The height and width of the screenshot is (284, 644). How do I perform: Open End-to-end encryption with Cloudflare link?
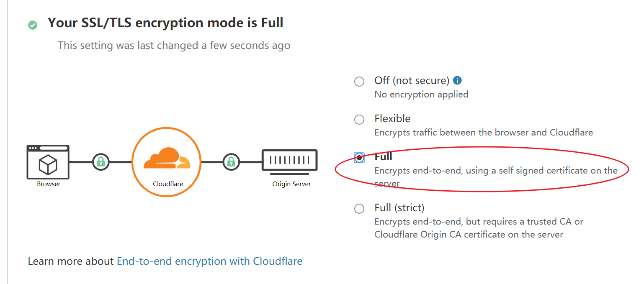point(209,261)
